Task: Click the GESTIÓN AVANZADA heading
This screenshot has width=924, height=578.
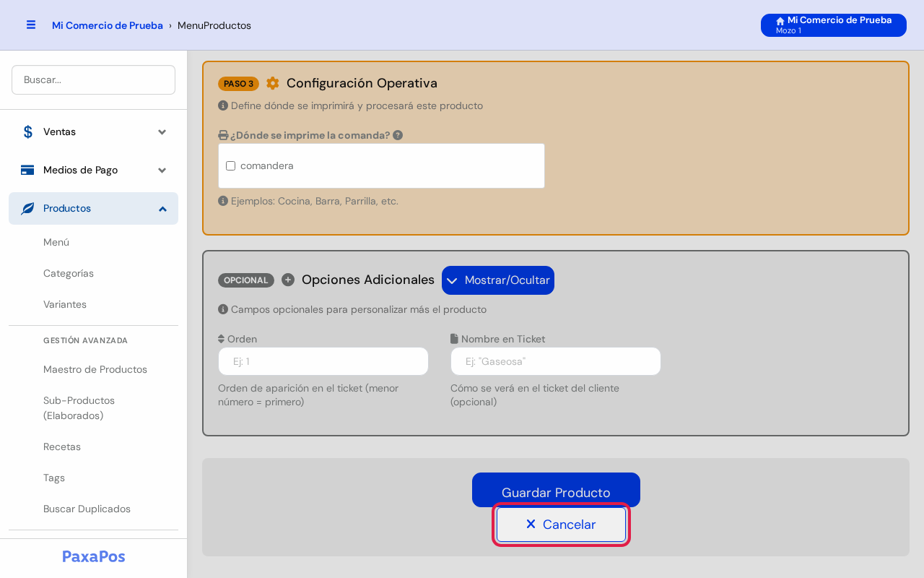Action: click(x=85, y=340)
